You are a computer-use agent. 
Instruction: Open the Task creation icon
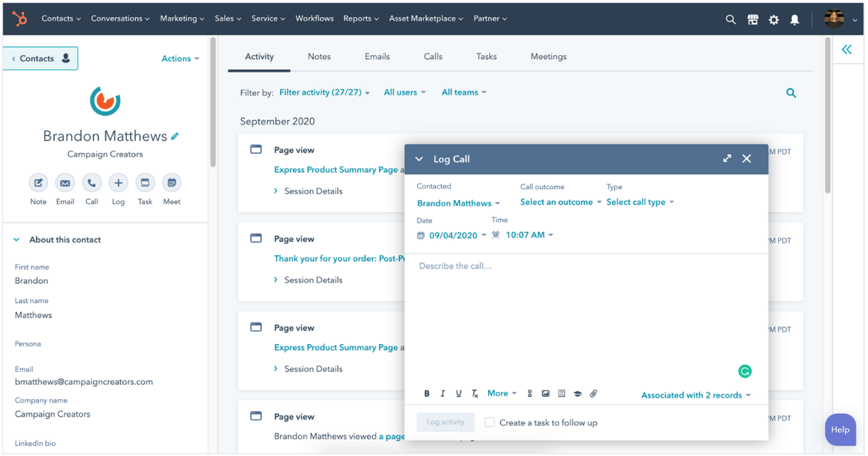point(145,184)
